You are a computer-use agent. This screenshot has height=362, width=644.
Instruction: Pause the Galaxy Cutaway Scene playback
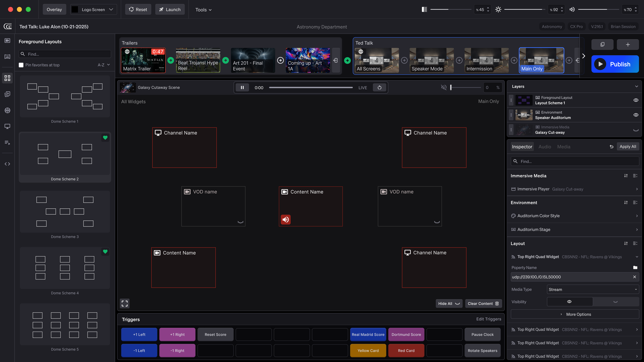[242, 87]
